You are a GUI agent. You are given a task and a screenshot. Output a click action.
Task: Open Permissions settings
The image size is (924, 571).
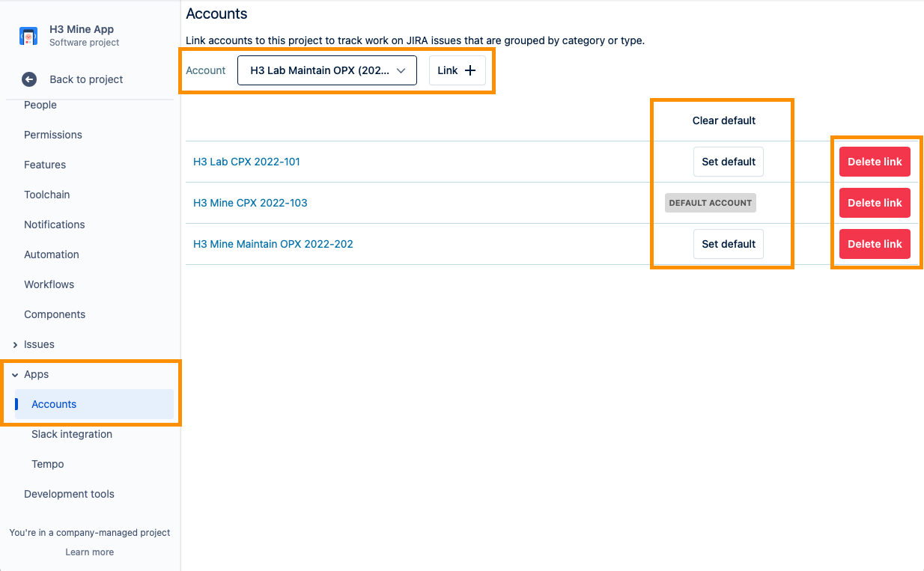pyautogui.click(x=53, y=135)
